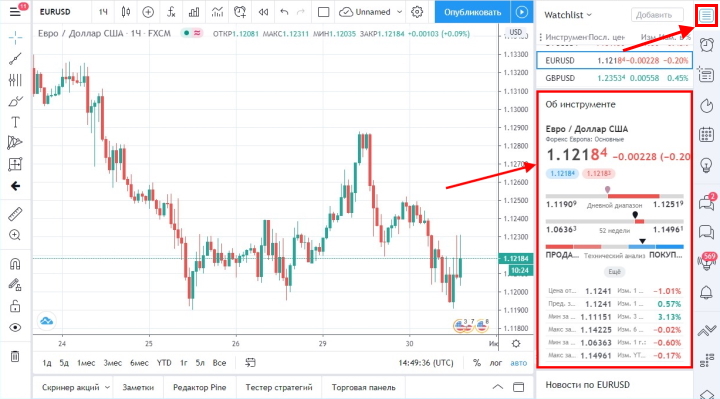Click the Добавить symbol input field
The height and width of the screenshot is (399, 720).
(657, 15)
